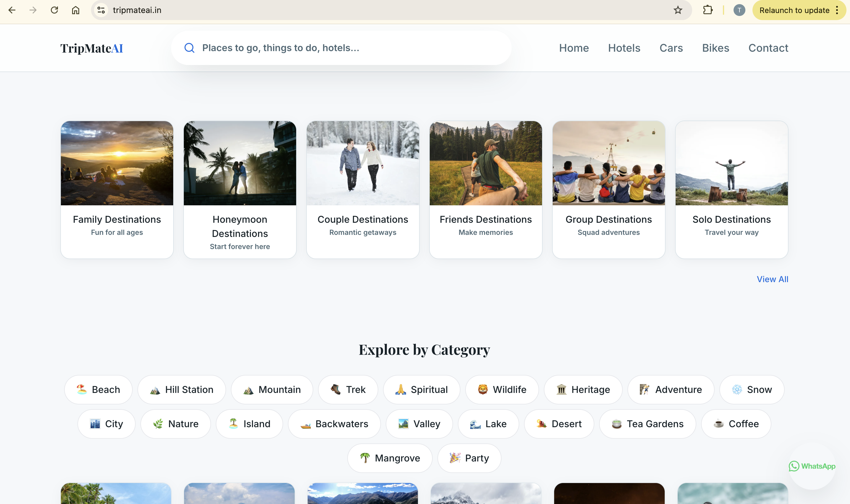
Task: Open browser extensions menu
Action: click(708, 10)
